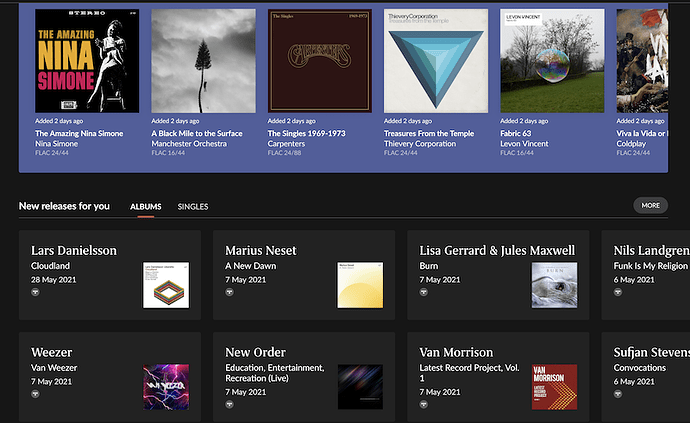
Task: Open the Viva la Vida album cover
Action: pyautogui.click(x=642, y=61)
